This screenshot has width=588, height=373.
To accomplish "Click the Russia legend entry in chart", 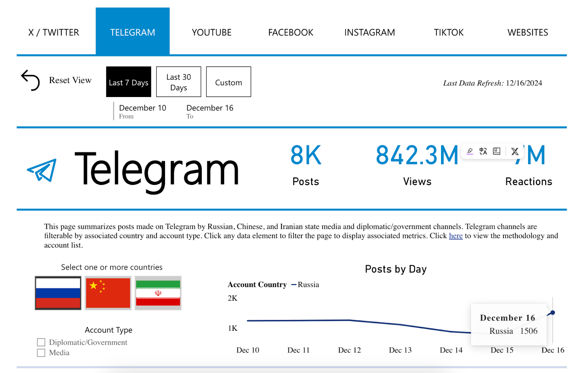I will click(x=305, y=284).
